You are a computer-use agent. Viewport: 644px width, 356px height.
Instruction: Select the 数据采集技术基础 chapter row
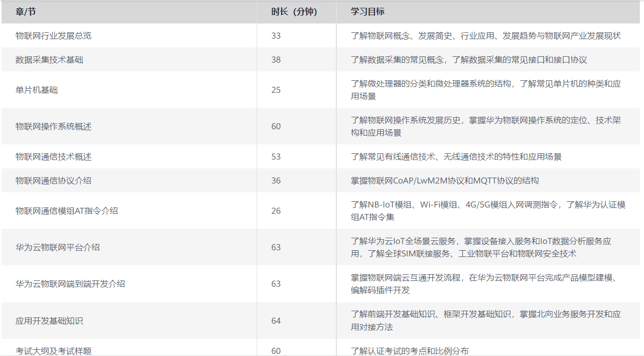click(x=50, y=60)
